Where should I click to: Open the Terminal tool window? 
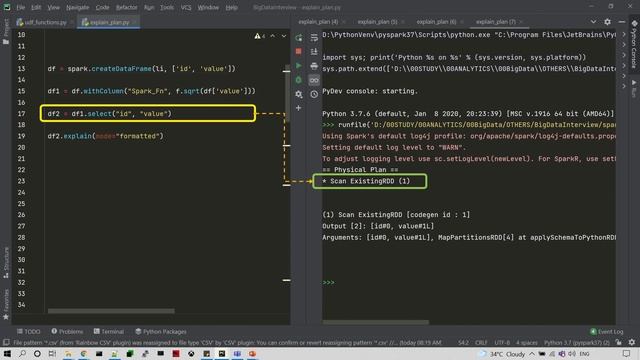109,331
